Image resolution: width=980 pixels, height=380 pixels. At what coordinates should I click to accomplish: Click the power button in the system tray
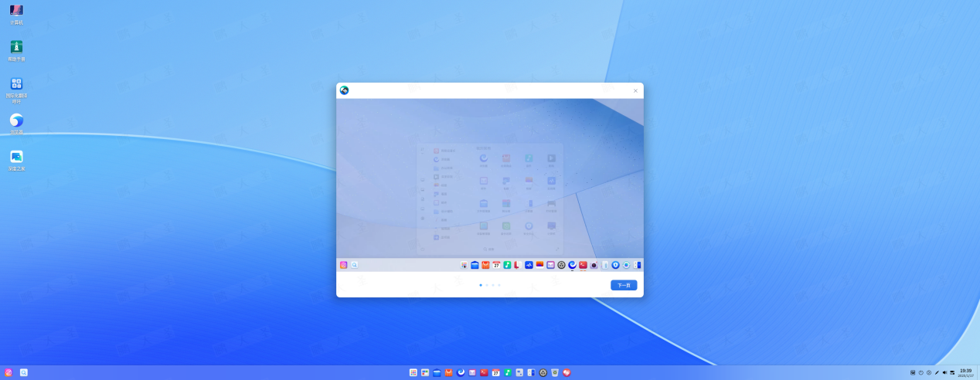(921, 372)
